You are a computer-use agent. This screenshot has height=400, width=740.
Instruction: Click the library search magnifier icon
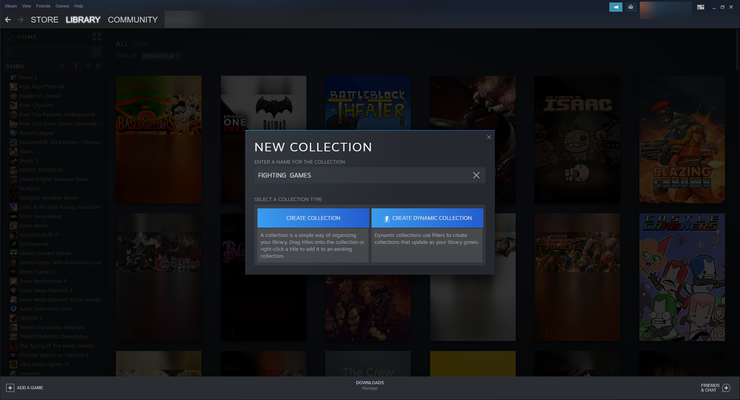pos(9,51)
